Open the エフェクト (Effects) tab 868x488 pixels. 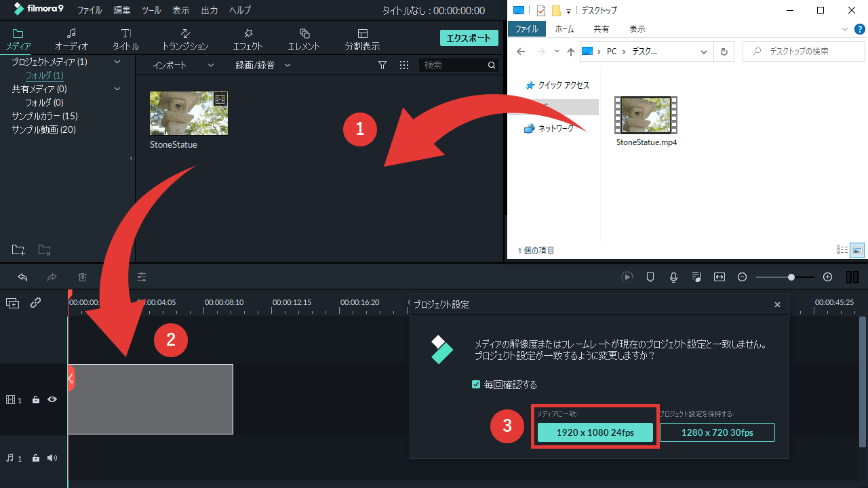pyautogui.click(x=248, y=39)
